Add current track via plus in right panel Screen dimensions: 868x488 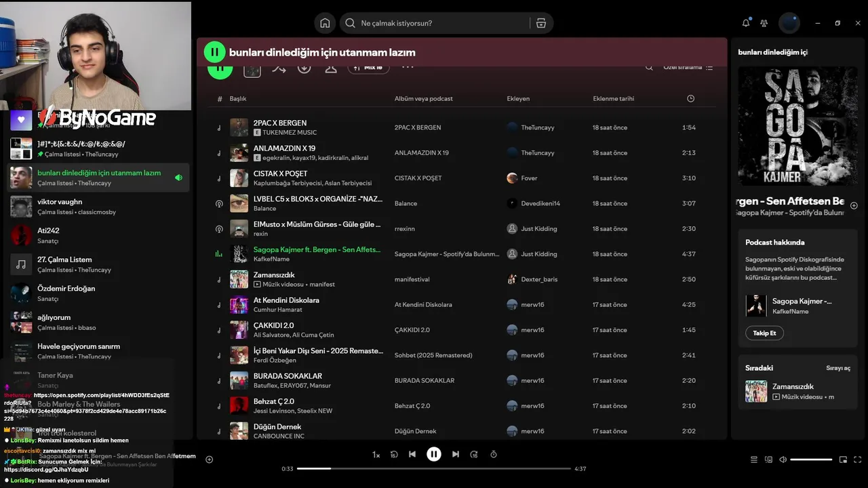click(854, 205)
